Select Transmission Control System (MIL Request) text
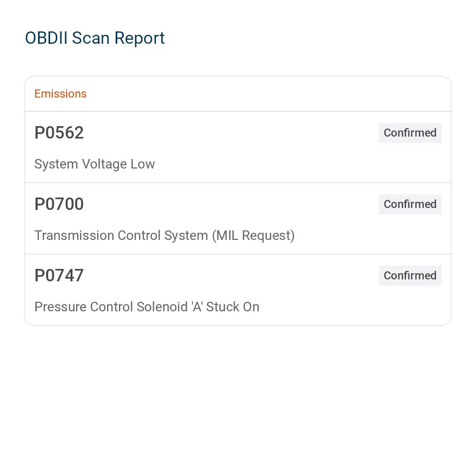This screenshot has height=476, width=476. [165, 236]
